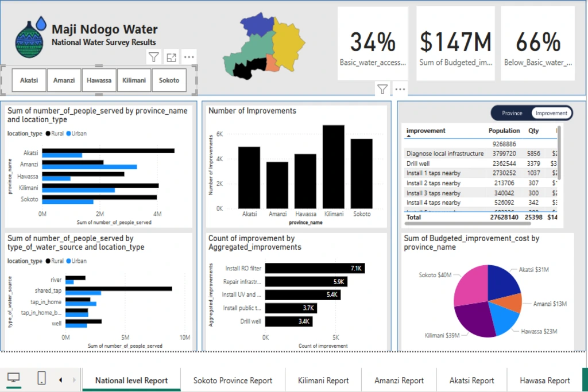Switch to mobile layout view icon
This screenshot has width=588, height=392.
pyautogui.click(x=41, y=378)
